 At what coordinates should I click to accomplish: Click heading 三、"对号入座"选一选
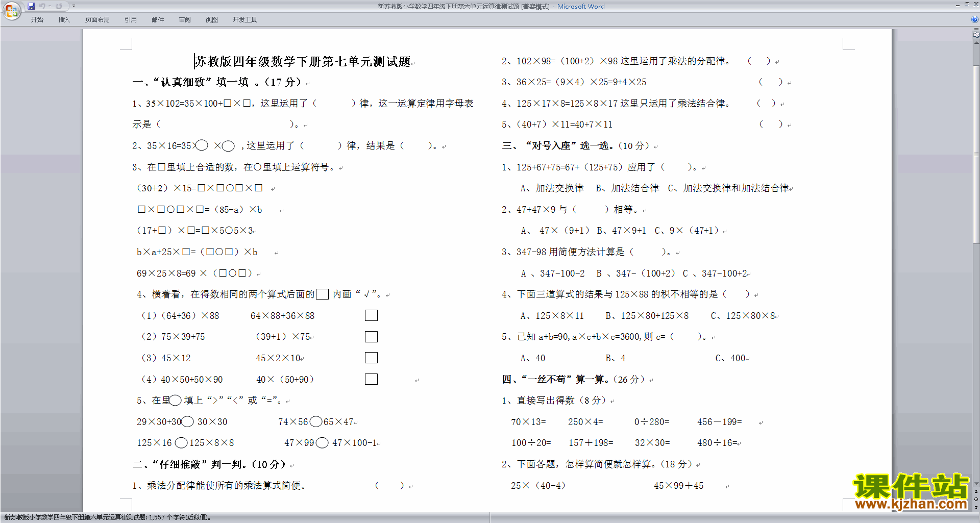point(576,146)
